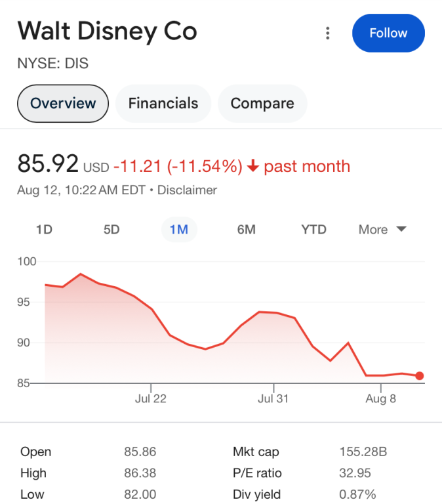Display the YTD chart range

click(313, 230)
